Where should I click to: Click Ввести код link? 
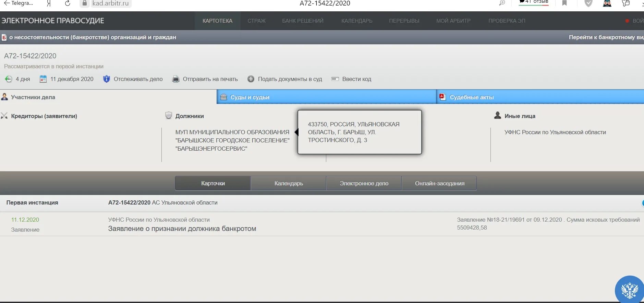tap(356, 79)
